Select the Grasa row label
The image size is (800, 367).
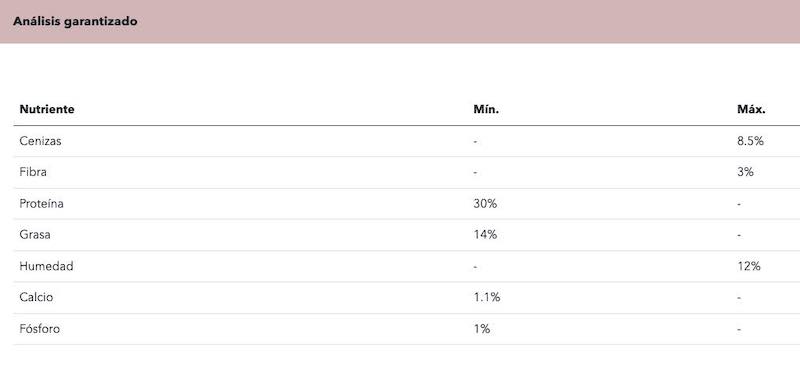35,235
